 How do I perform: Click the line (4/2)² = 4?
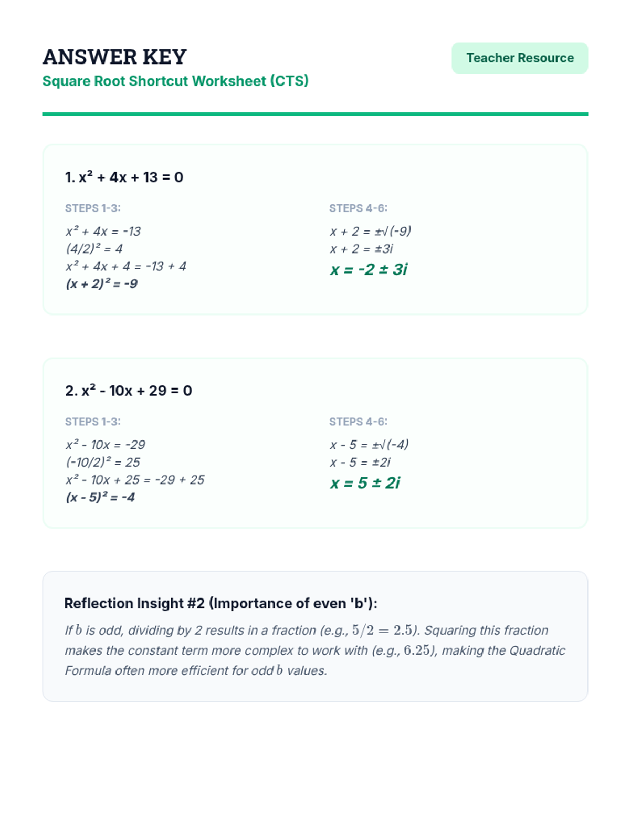coord(94,249)
